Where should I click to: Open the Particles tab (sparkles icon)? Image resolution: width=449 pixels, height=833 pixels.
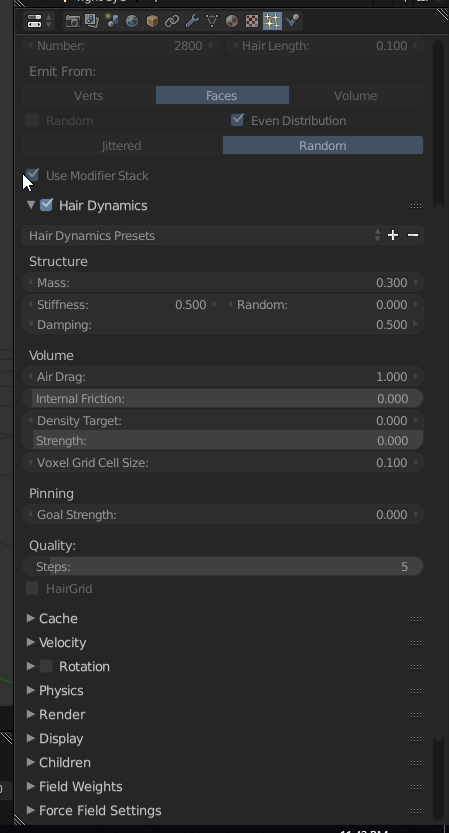click(272, 21)
